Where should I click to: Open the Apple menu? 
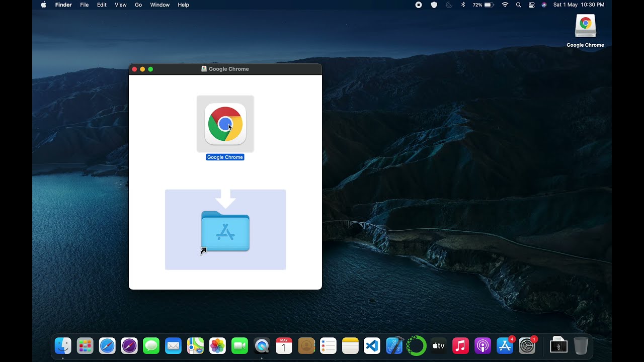coord(43,5)
